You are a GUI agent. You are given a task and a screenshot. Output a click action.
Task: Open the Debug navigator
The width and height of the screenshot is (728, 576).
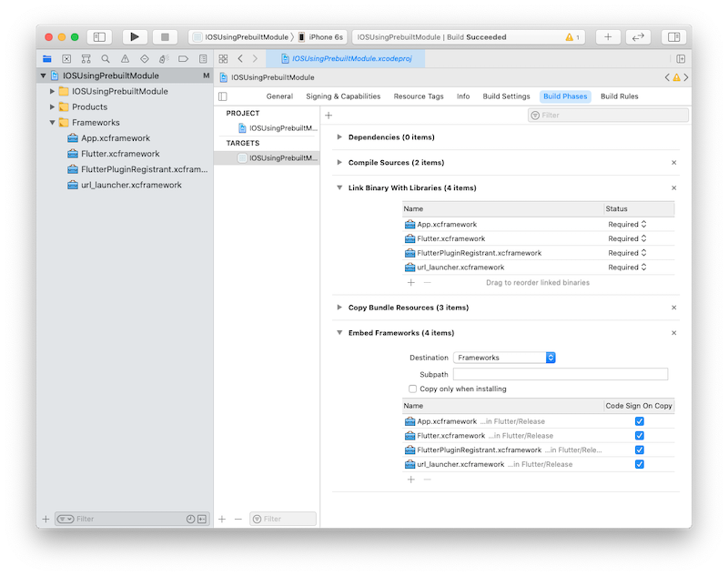click(x=164, y=58)
